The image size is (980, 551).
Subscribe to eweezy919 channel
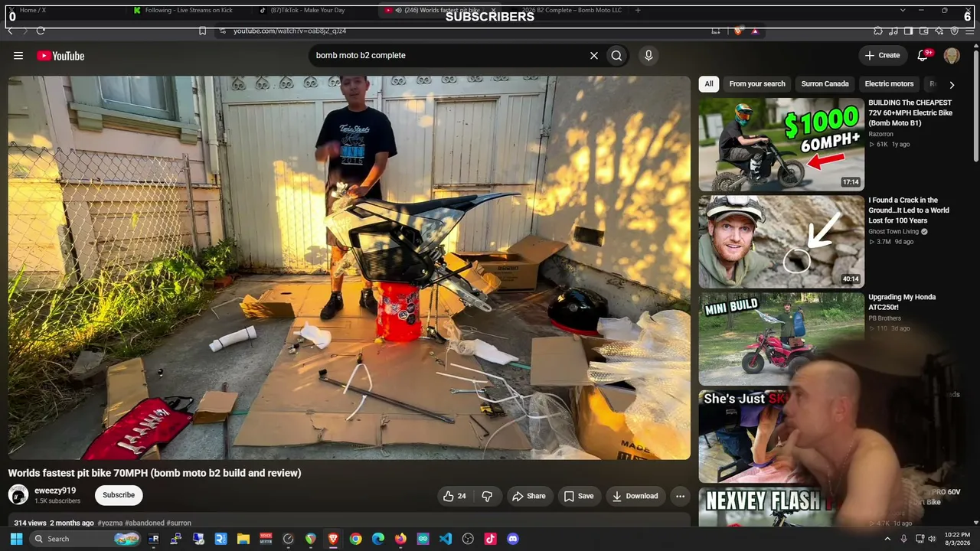coord(119,495)
